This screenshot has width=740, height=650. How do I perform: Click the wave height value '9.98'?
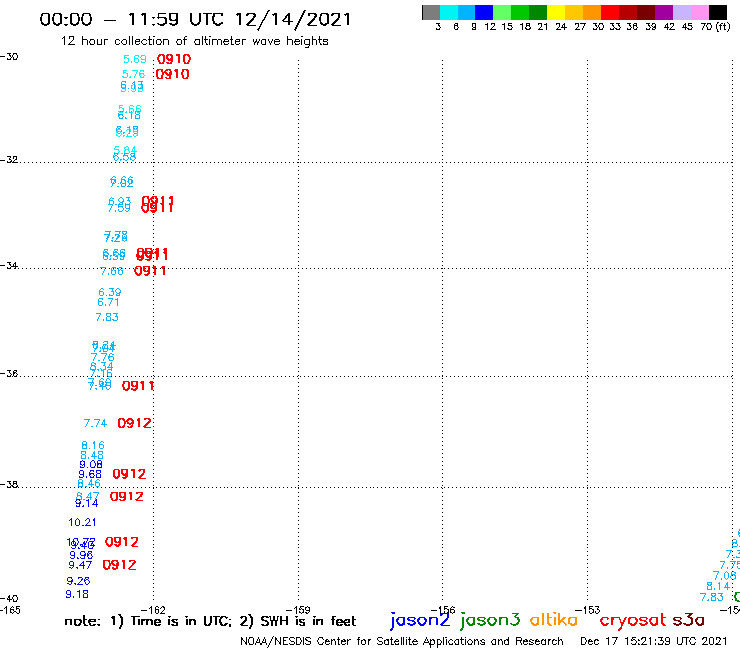pos(81,555)
